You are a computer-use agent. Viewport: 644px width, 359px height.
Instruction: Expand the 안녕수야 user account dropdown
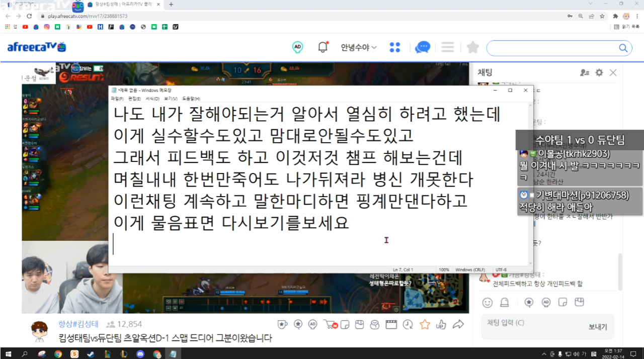click(x=359, y=47)
